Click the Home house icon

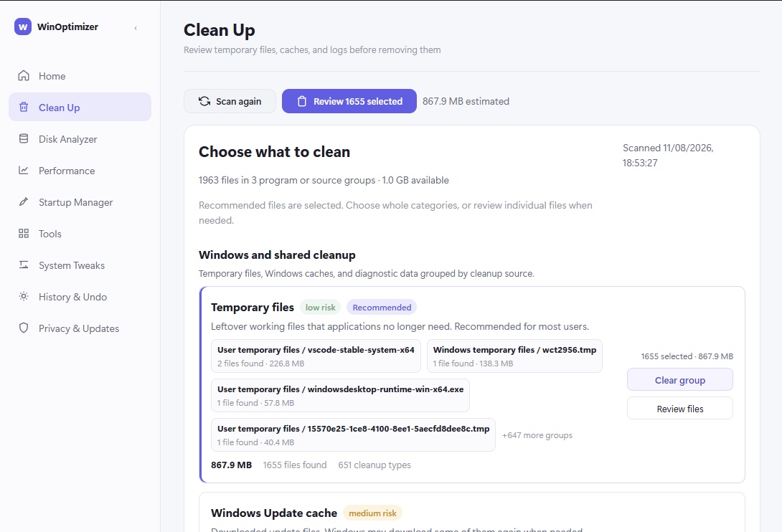pos(24,76)
